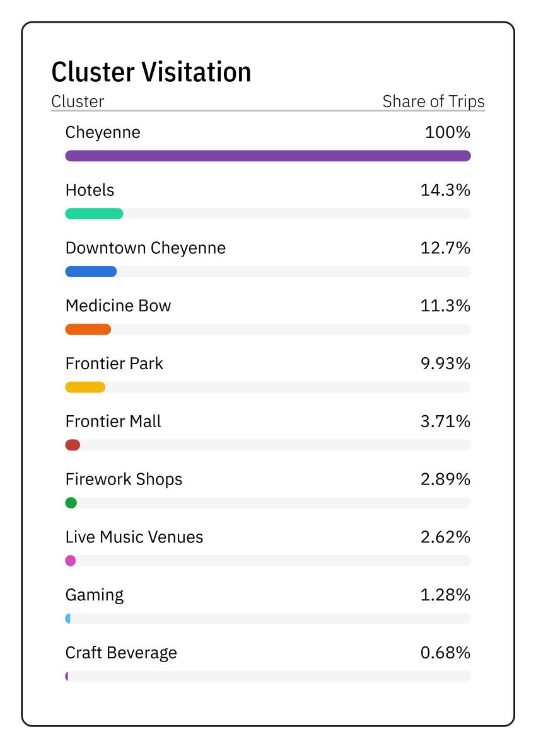This screenshot has width=536, height=756.
Task: Click the green Firework Shops dot
Action: point(71,503)
